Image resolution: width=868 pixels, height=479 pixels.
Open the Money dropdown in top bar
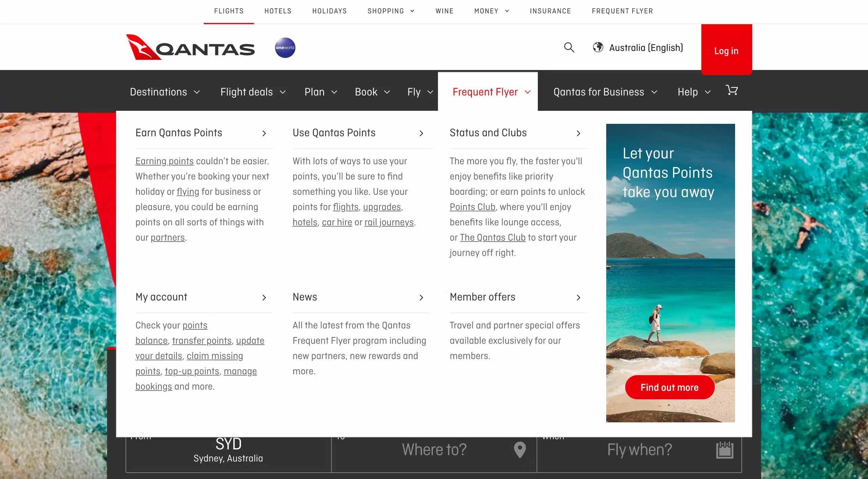[x=492, y=11]
